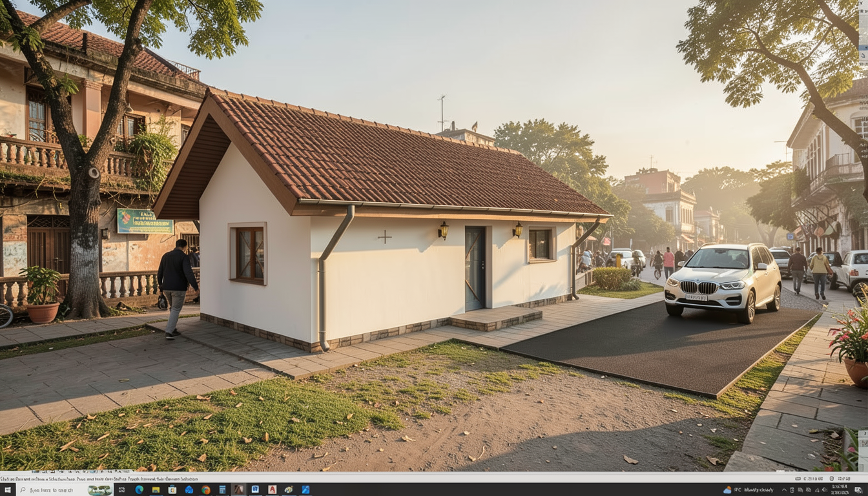
Task: Open Task View from the taskbar
Action: click(123, 490)
